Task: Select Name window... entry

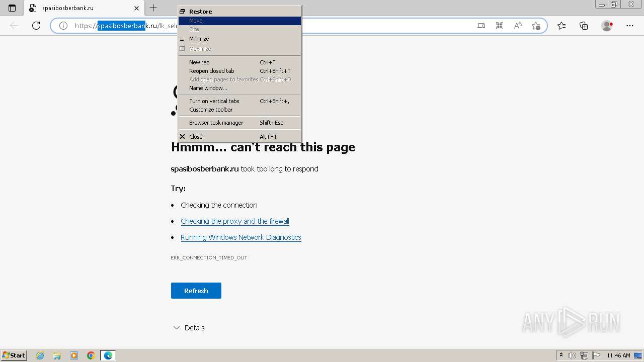Action: pos(240,88)
